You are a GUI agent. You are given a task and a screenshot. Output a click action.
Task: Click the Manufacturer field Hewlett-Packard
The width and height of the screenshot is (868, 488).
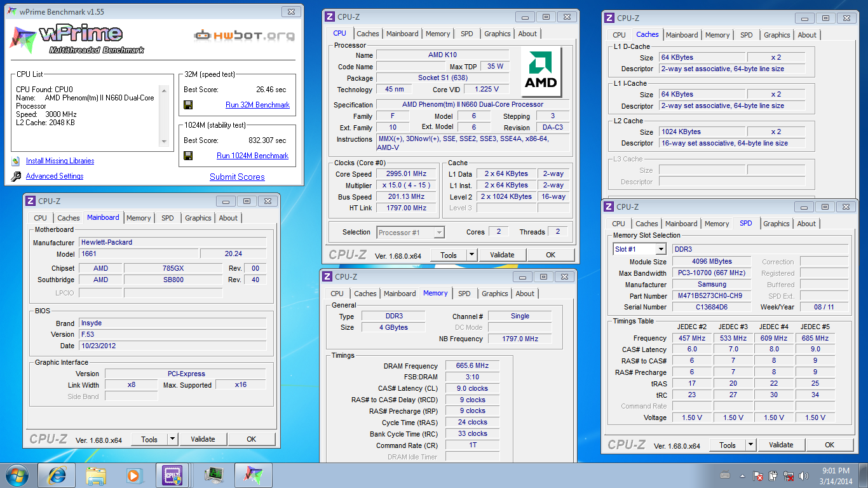(172, 243)
